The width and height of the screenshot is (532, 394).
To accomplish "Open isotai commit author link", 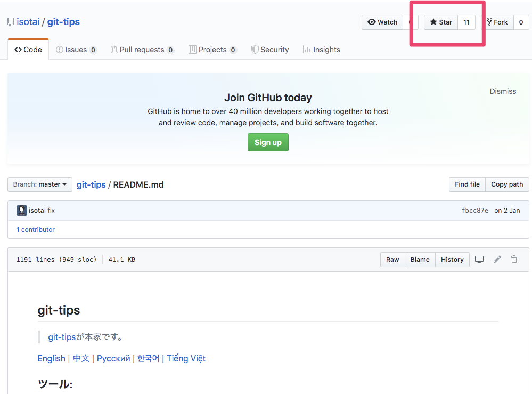I will click(37, 211).
